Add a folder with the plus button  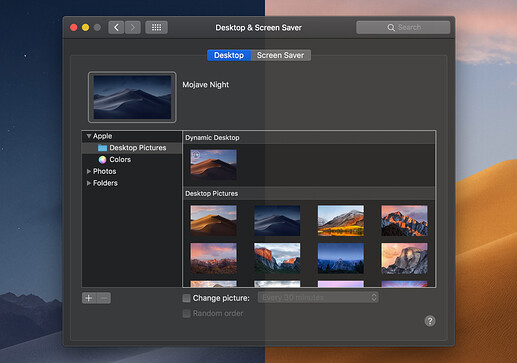(x=89, y=298)
